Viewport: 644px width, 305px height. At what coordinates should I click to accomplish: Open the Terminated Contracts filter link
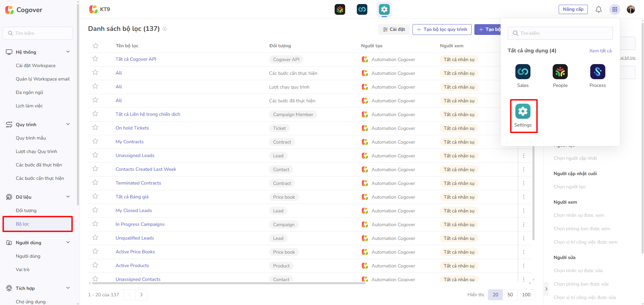coord(138,183)
